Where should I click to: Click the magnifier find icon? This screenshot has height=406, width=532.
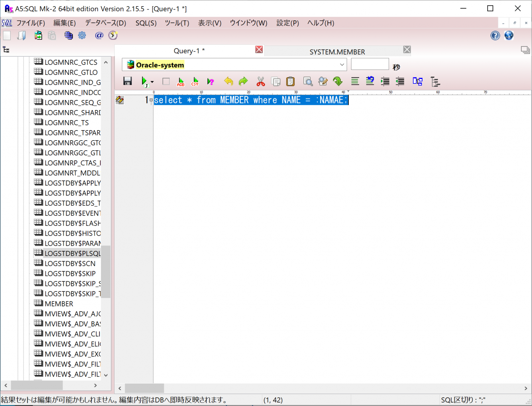(x=308, y=81)
